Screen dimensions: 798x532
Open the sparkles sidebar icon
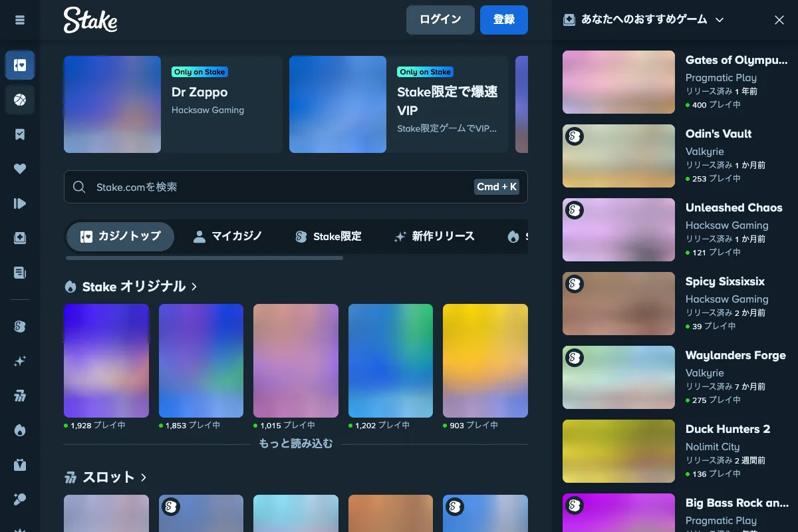click(x=20, y=361)
